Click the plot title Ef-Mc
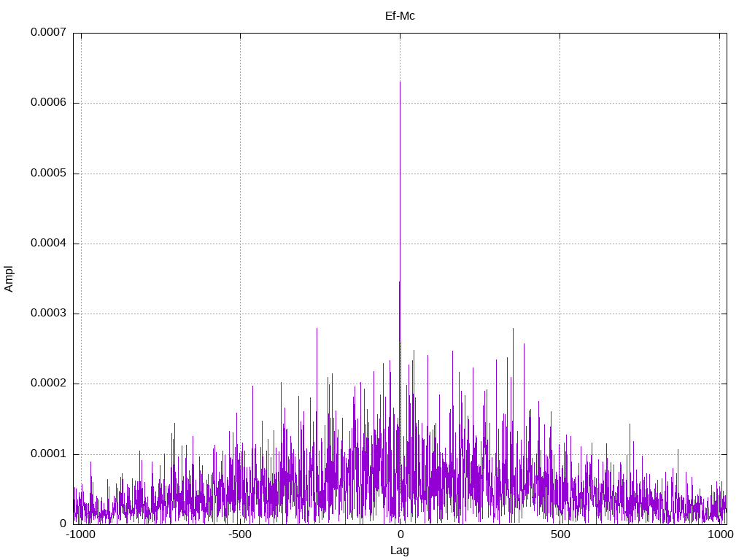This screenshot has height=560, width=747. (x=400, y=16)
